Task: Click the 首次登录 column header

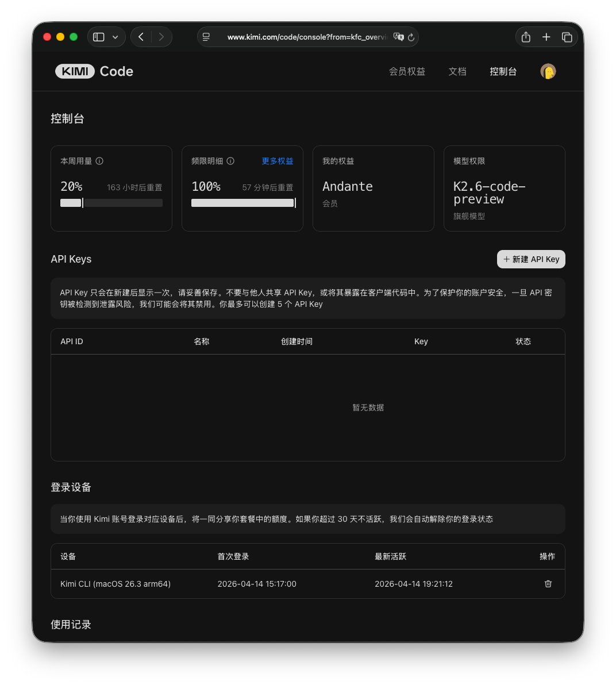Action: [x=233, y=556]
